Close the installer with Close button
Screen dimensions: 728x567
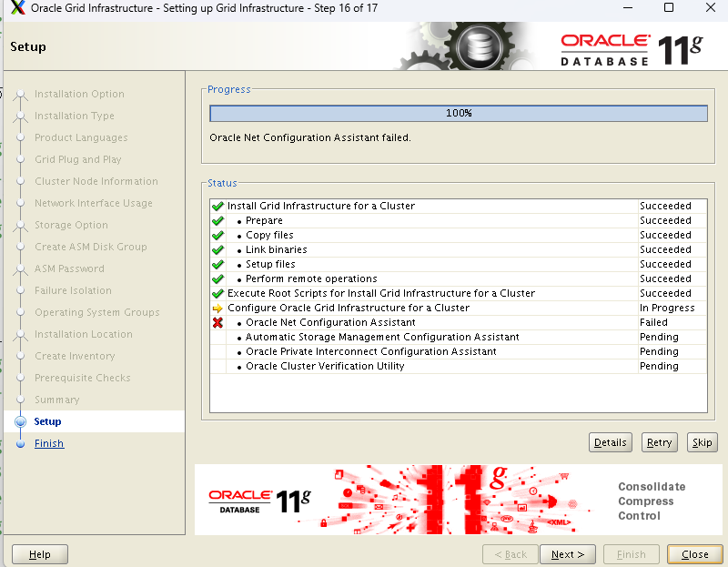click(695, 554)
